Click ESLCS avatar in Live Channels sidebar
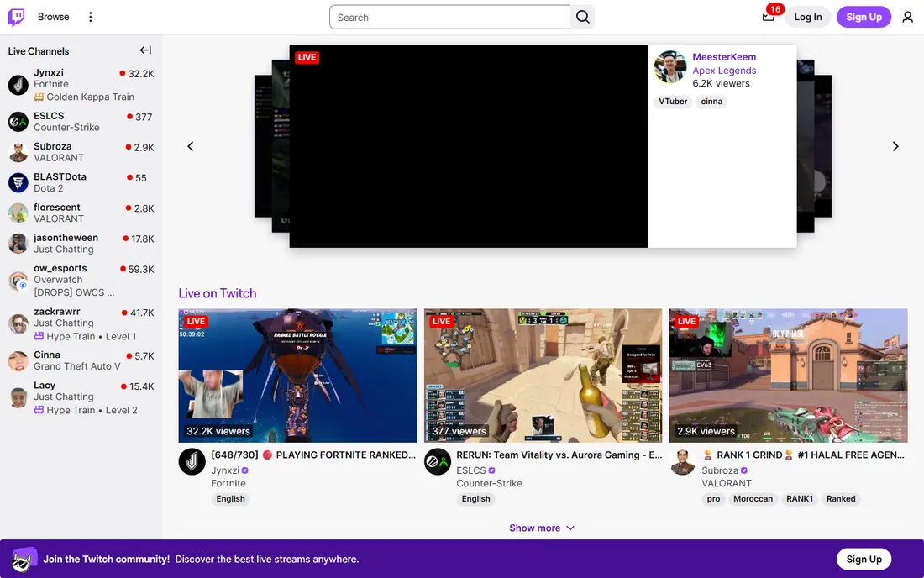924x578 pixels. (x=18, y=121)
